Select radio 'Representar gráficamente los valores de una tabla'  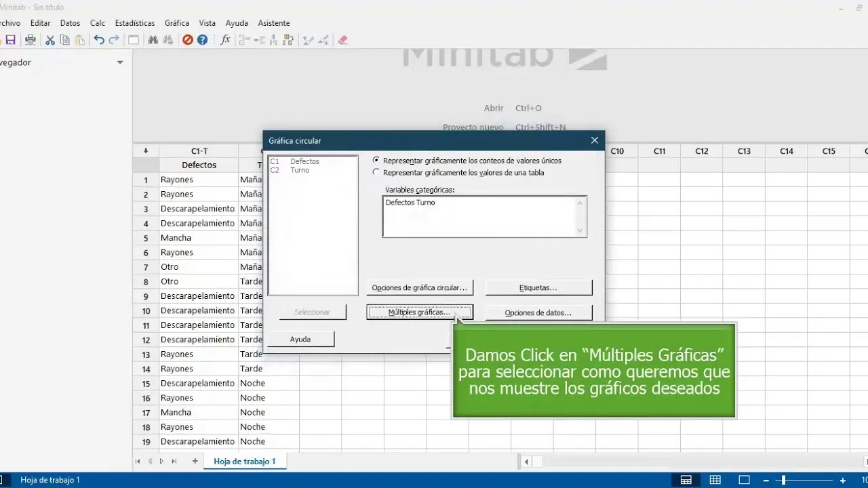point(376,172)
